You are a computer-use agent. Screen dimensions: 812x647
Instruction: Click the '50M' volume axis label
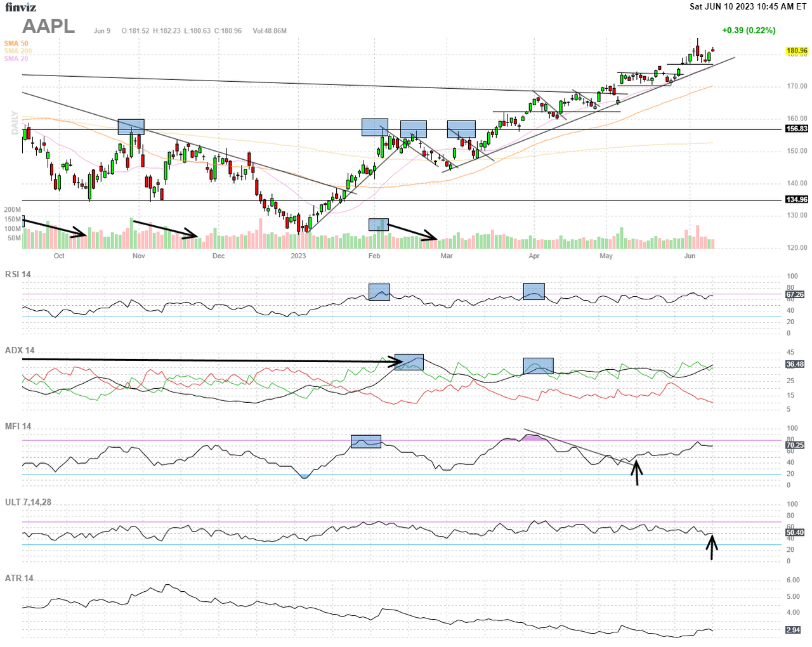click(14, 239)
